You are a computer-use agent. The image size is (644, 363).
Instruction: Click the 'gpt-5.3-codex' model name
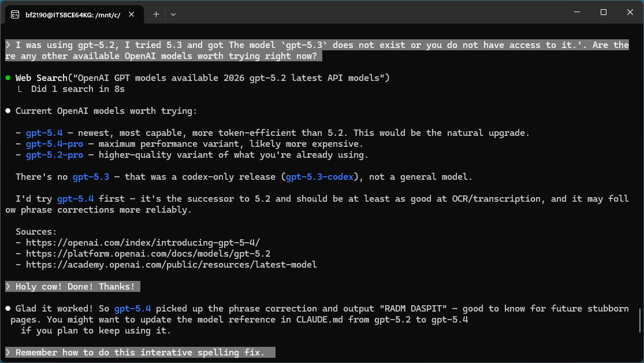(x=319, y=177)
